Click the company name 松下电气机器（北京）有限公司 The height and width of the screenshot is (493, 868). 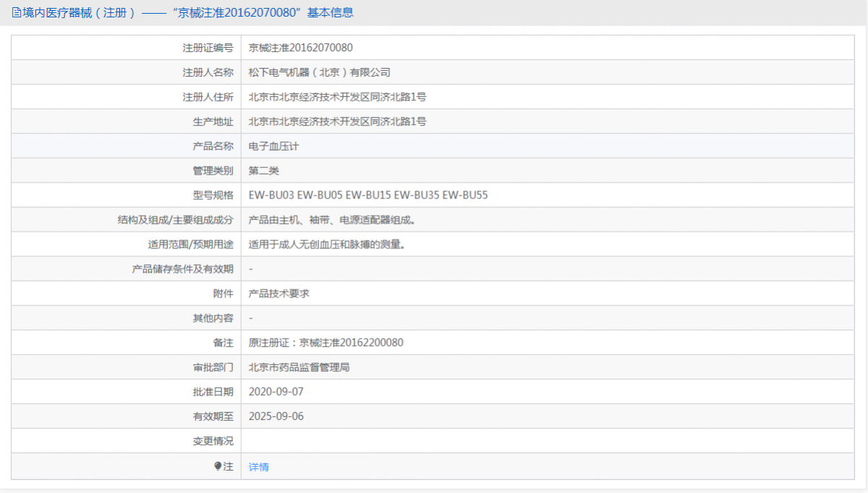tap(320, 72)
